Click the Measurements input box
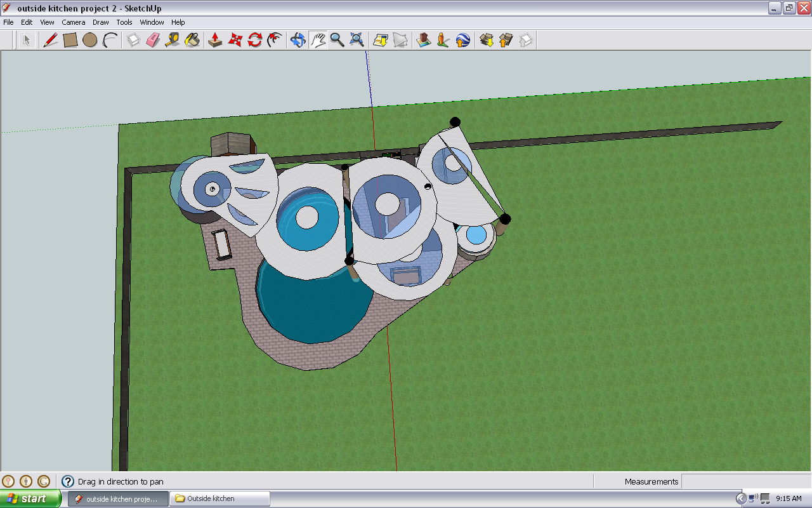This screenshot has width=812, height=508. [x=745, y=481]
